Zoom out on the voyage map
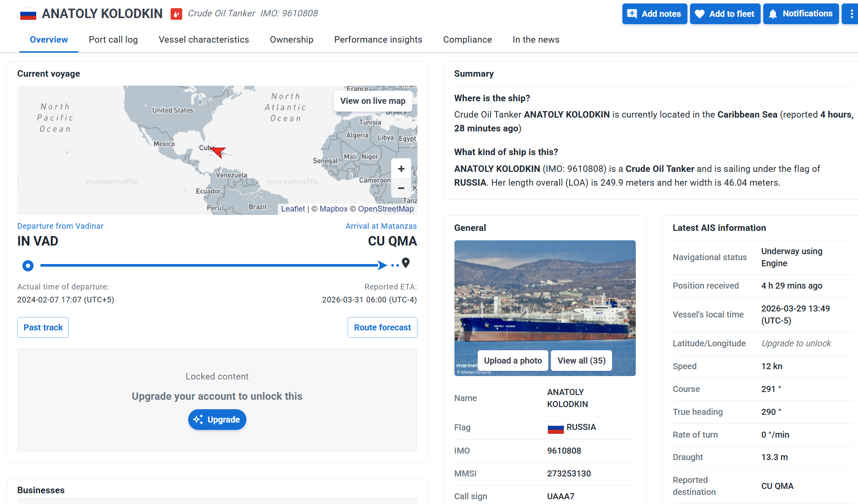 click(x=401, y=188)
